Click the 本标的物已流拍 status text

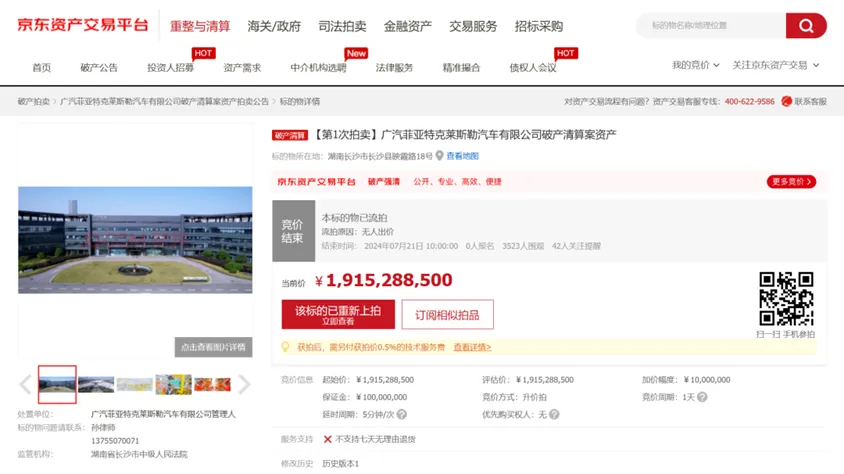354,217
